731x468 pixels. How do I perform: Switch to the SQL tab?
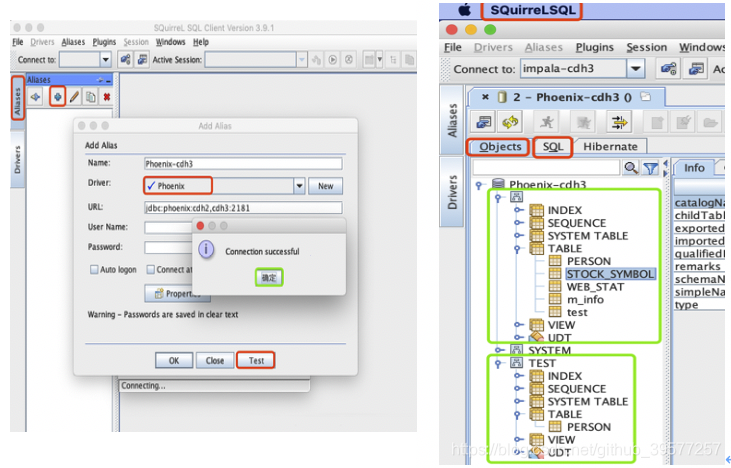tap(553, 146)
